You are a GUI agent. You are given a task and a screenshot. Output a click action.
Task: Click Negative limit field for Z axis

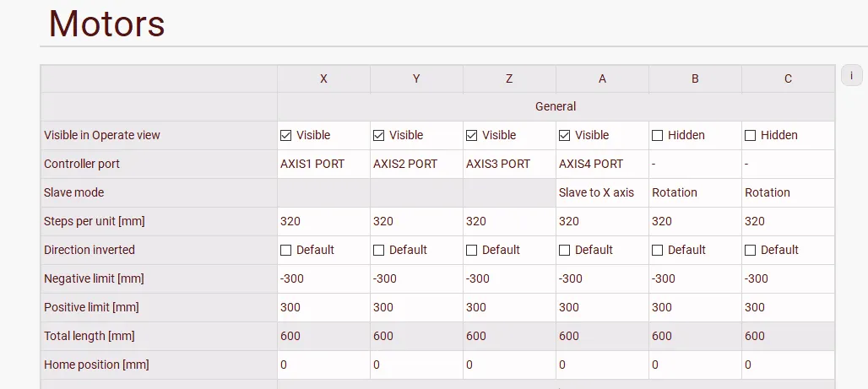[510, 279]
